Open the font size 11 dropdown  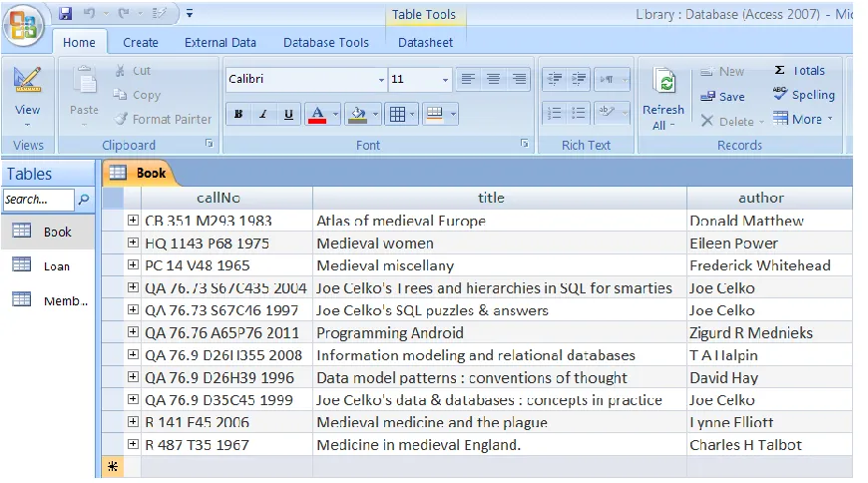point(445,79)
